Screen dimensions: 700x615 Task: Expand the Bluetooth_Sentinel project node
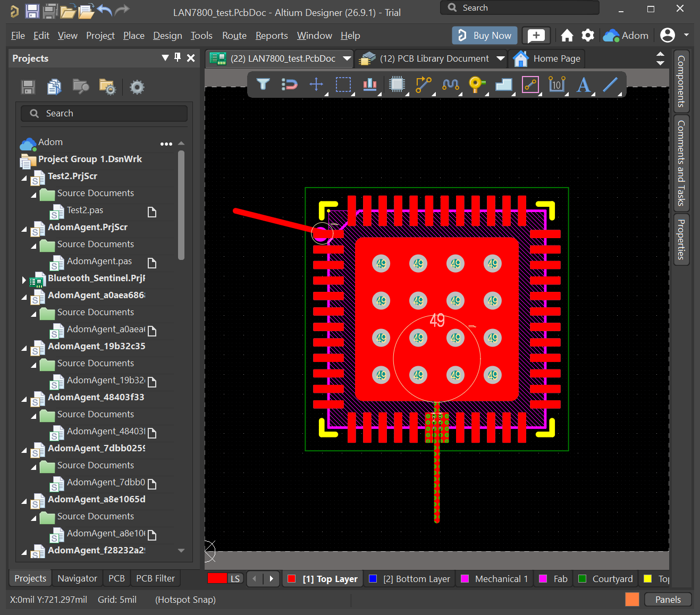click(x=24, y=280)
